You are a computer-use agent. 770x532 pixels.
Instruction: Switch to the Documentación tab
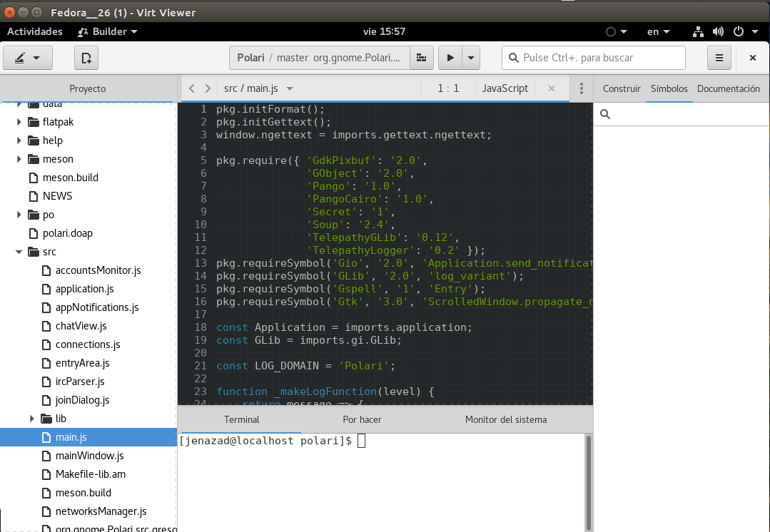click(x=729, y=89)
